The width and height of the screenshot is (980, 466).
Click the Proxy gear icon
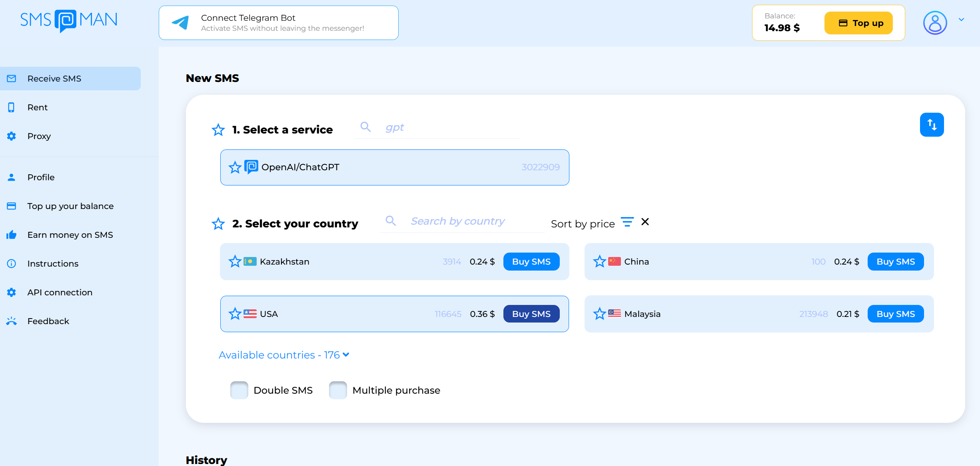[12, 136]
